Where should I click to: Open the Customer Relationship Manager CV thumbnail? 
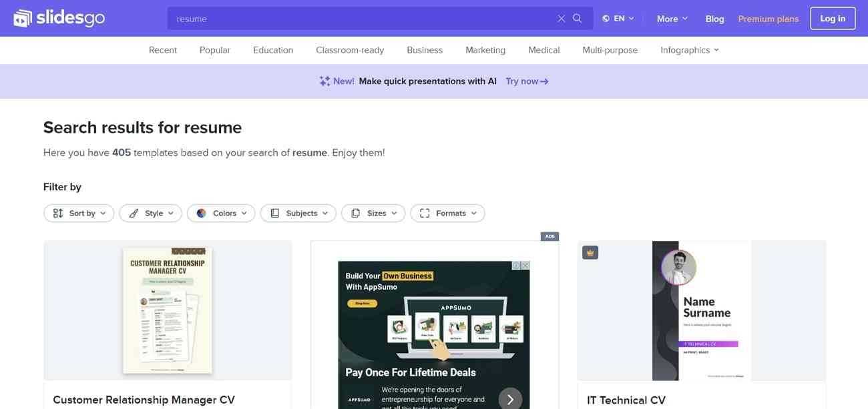pyautogui.click(x=168, y=310)
